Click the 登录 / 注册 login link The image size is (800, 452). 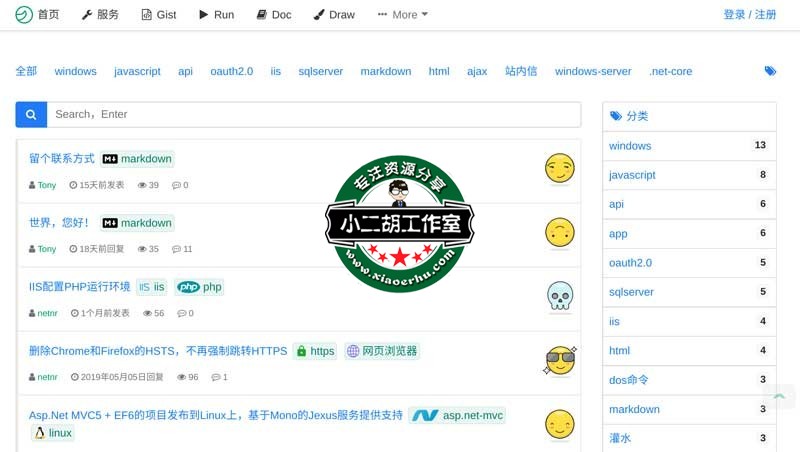[749, 15]
